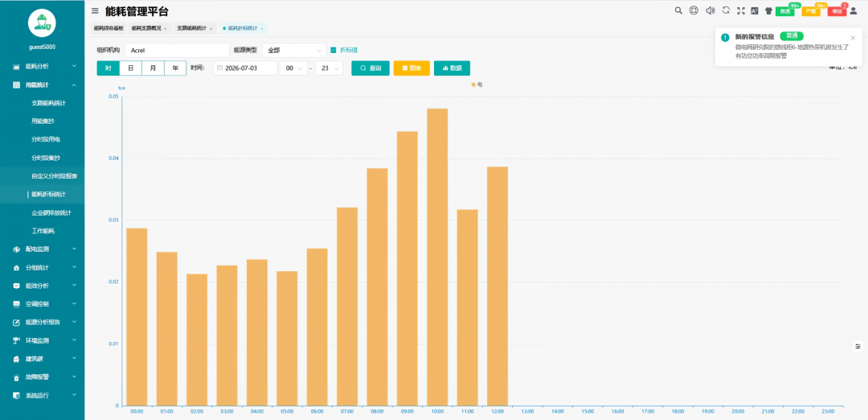This screenshot has width=868, height=420.
Task: Expand the 系统运行 group chevron
Action: (x=74, y=396)
